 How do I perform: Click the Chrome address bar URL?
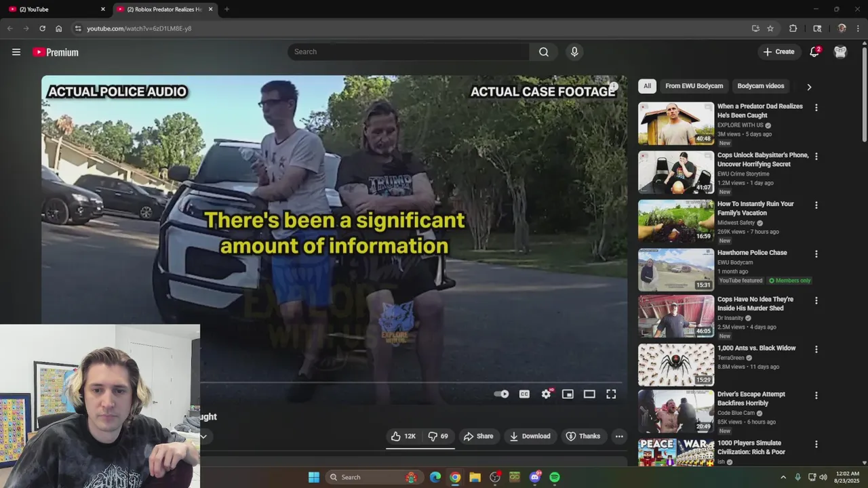pos(139,28)
